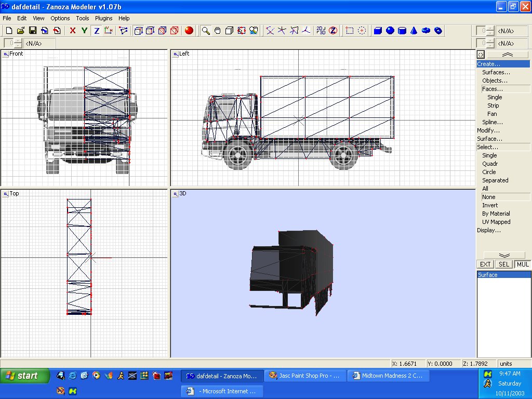This screenshot has width=532, height=399.
Task: Open Windows Start menu
Action: point(25,376)
